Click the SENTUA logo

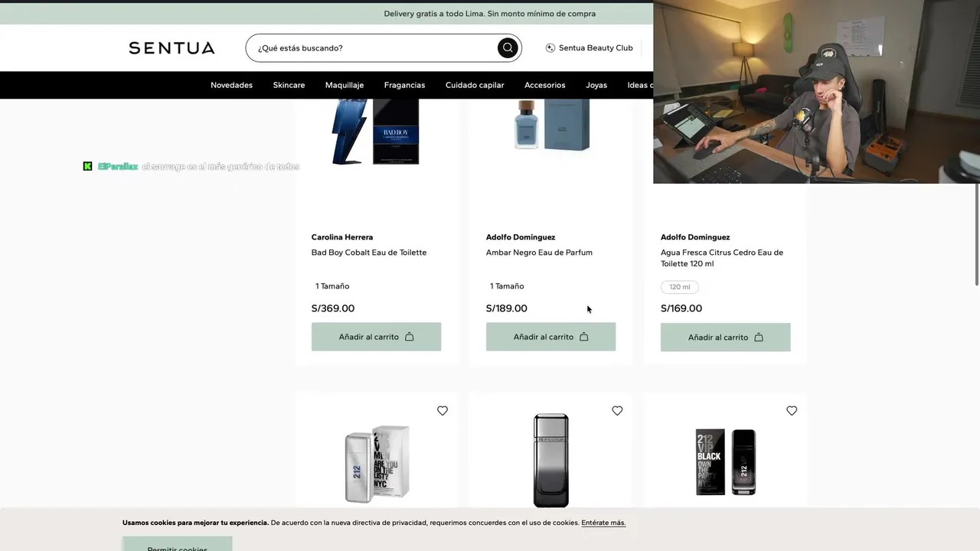[171, 48]
